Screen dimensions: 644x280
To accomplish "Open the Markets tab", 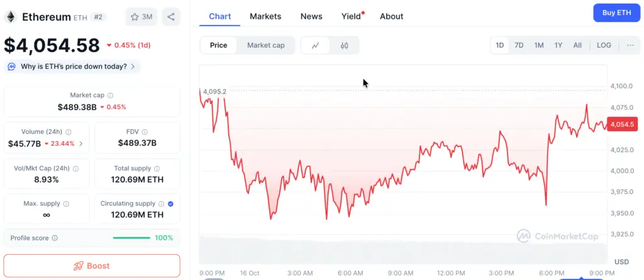I will pyautogui.click(x=265, y=16).
